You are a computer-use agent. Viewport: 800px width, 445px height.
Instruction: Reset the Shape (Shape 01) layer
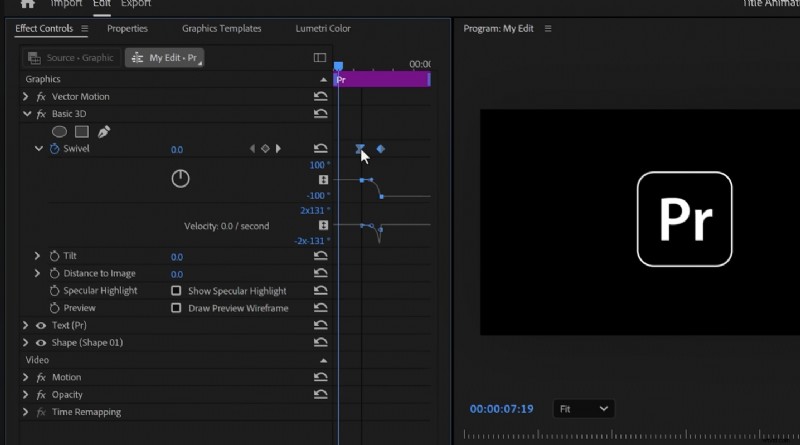pos(320,342)
